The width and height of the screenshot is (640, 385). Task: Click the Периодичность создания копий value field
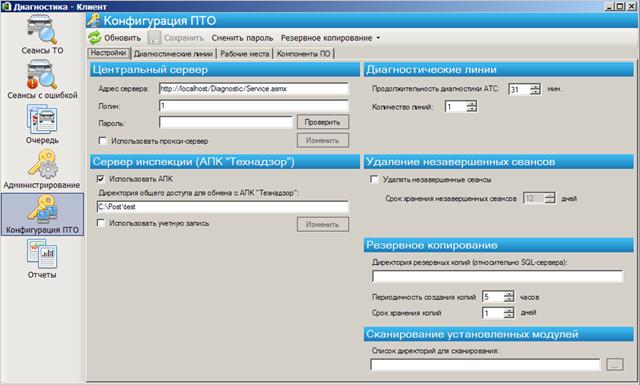493,297
